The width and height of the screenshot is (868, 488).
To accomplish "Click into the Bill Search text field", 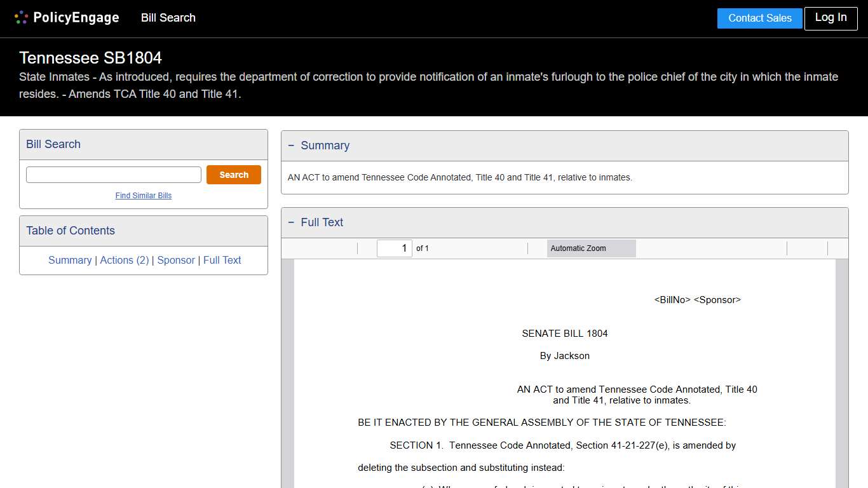I will pyautogui.click(x=114, y=175).
